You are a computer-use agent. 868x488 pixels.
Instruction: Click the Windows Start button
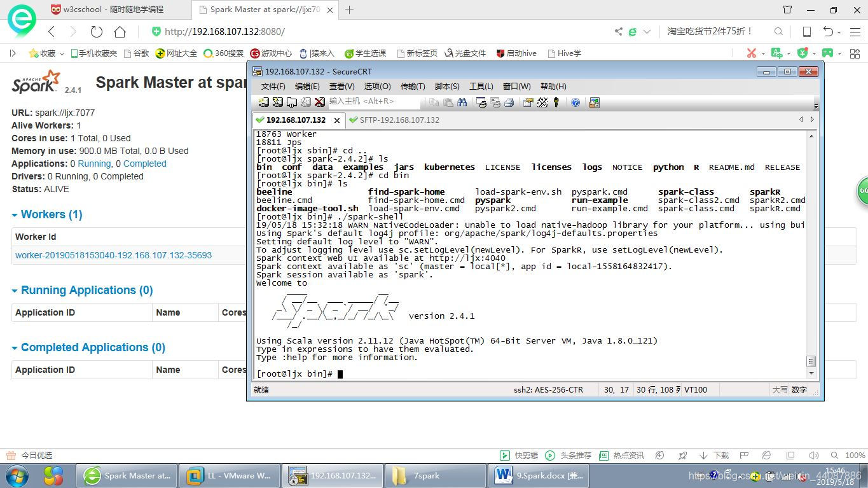[x=17, y=475]
